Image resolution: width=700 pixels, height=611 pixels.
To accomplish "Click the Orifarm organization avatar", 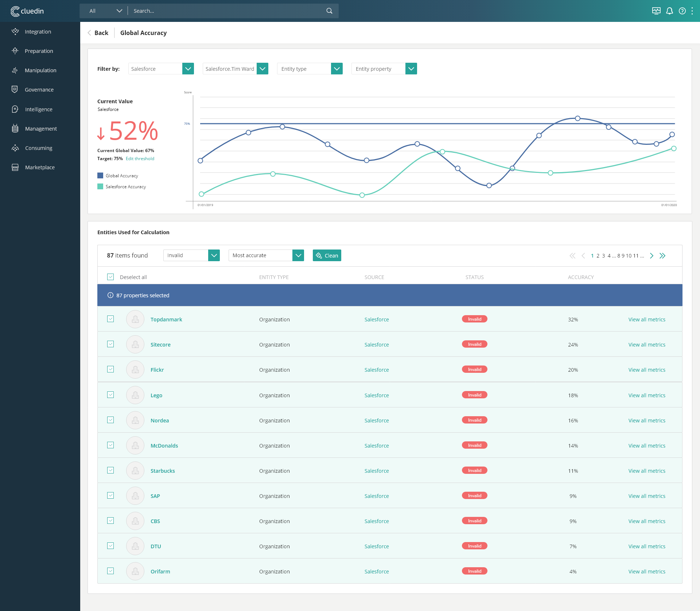I will click(135, 571).
